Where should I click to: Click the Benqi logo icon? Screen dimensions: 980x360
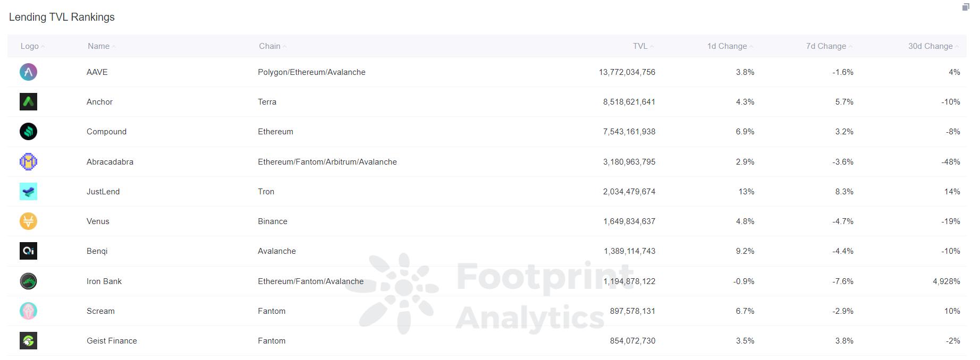tap(28, 251)
